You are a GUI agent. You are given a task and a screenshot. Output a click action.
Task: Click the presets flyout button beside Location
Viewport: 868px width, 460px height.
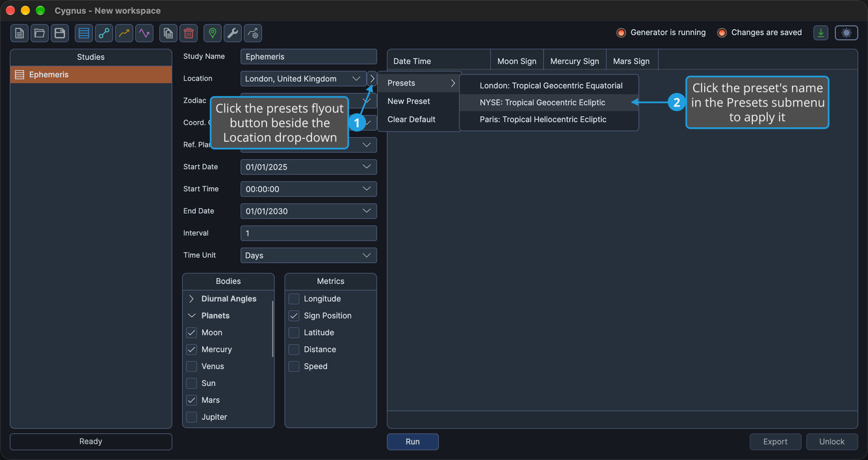point(372,79)
